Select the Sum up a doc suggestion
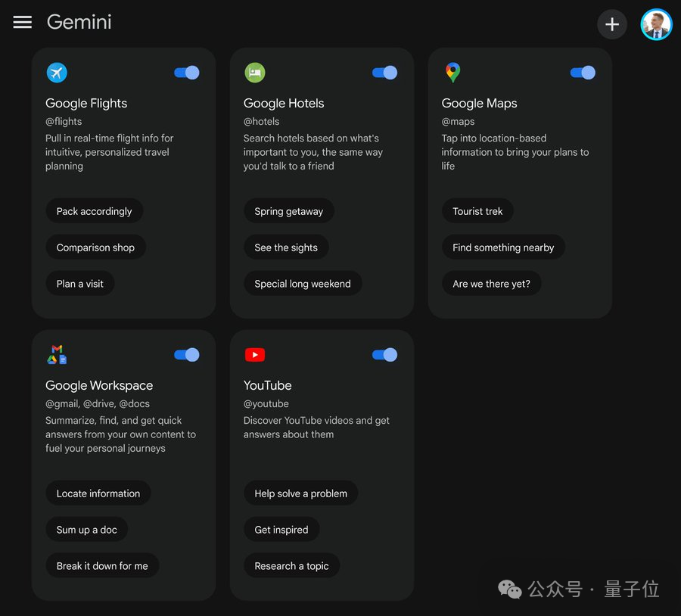This screenshot has width=681, height=616. point(87,530)
